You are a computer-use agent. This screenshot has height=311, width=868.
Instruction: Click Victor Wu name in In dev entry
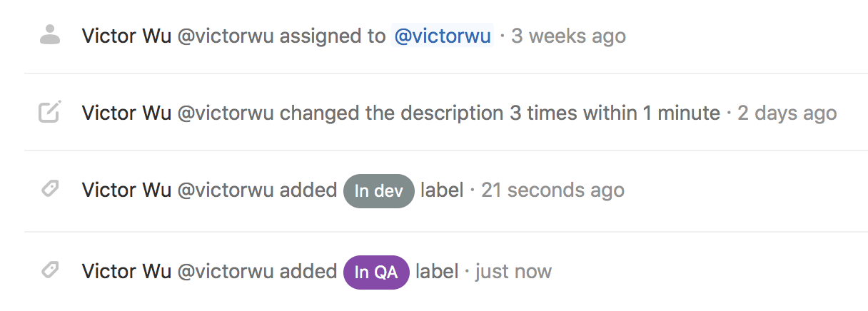pyautogui.click(x=126, y=190)
